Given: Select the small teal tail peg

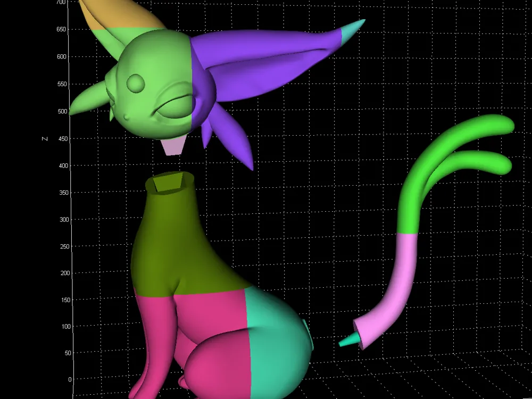Looking at the screenshot, I should (348, 339).
